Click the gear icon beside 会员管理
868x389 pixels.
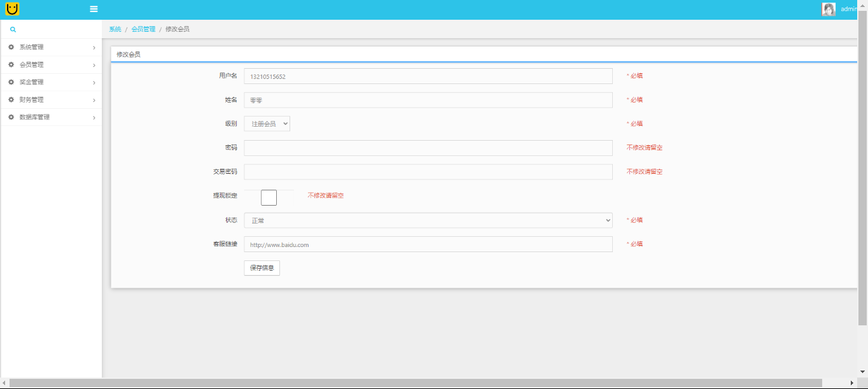(11, 64)
